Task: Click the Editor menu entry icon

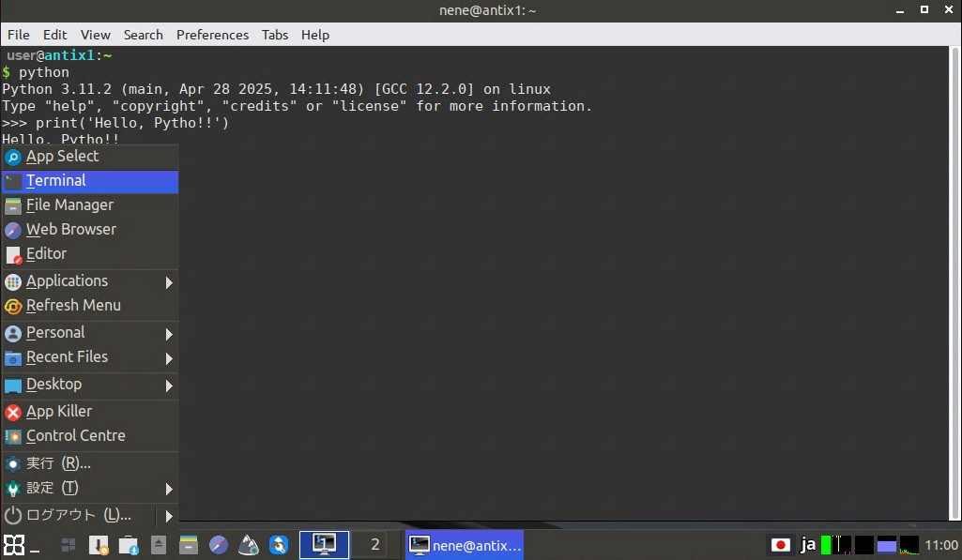Action: 13,254
